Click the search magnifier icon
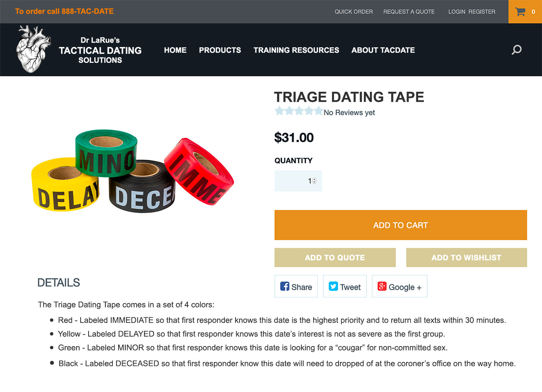The height and width of the screenshot is (392, 542). pyautogui.click(x=517, y=50)
